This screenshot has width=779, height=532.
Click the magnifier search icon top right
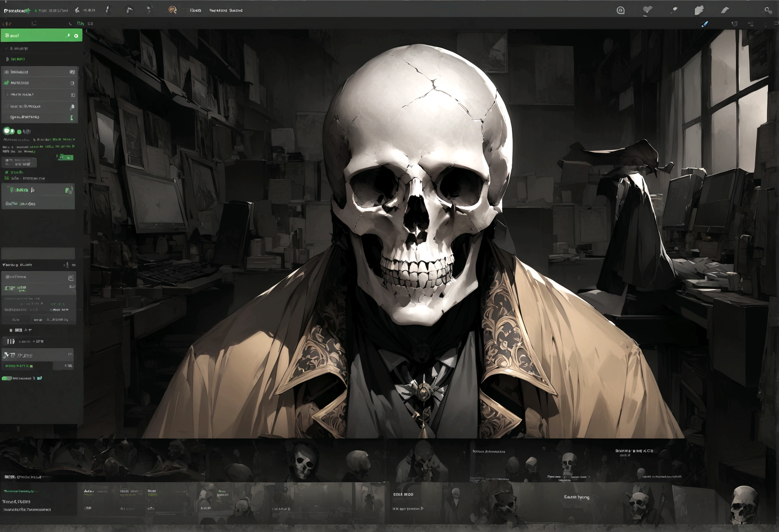[x=768, y=10]
